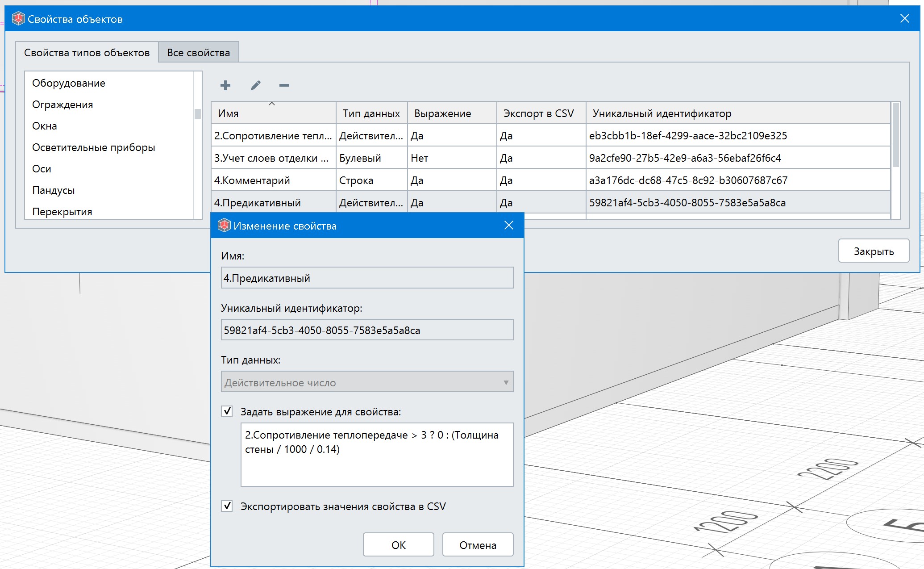Screen dimensions: 924x569
Task: Click the Отмена button
Action: (x=478, y=544)
